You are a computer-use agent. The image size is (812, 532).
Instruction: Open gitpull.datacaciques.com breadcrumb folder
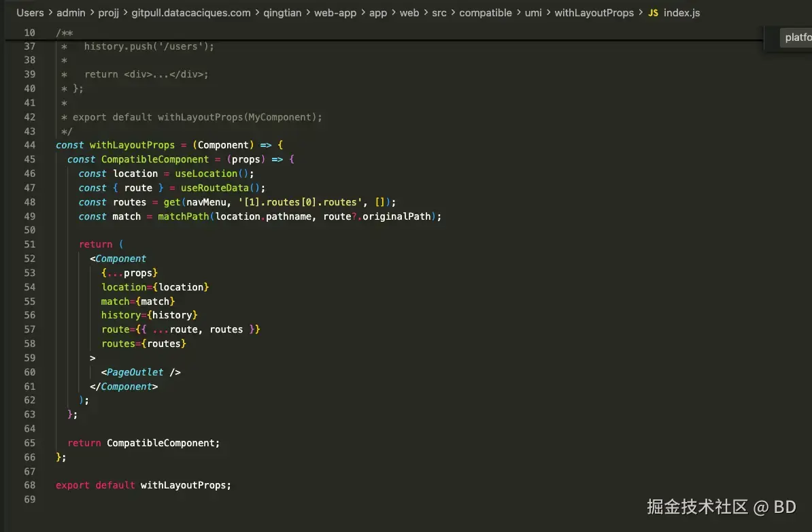(191, 13)
